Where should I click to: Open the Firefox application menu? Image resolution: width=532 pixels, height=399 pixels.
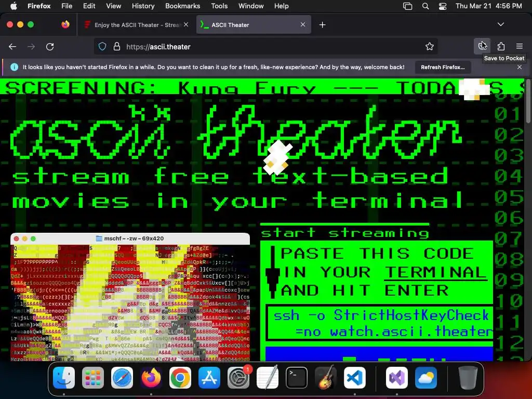tap(39, 6)
